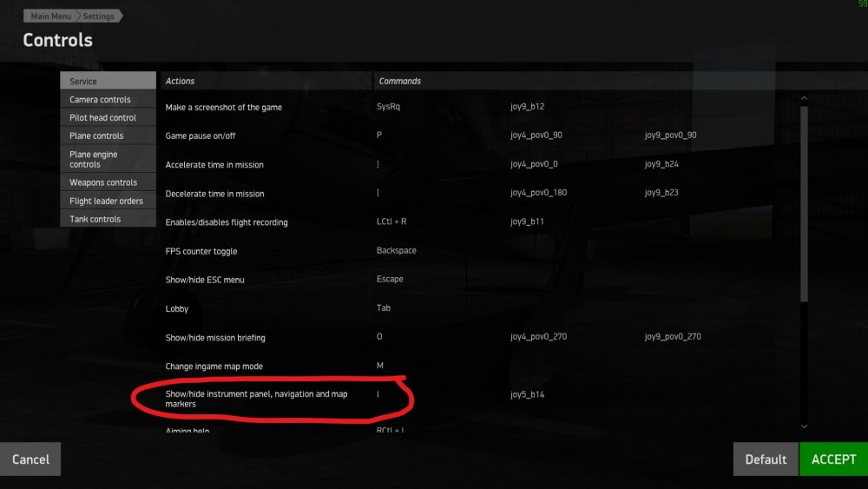Reset bindings with Default button

(x=766, y=459)
